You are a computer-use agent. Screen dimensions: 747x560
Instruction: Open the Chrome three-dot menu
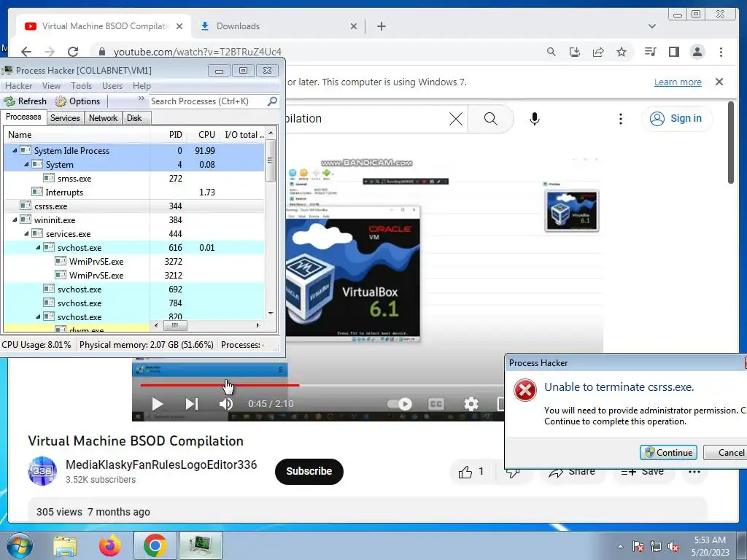click(721, 52)
